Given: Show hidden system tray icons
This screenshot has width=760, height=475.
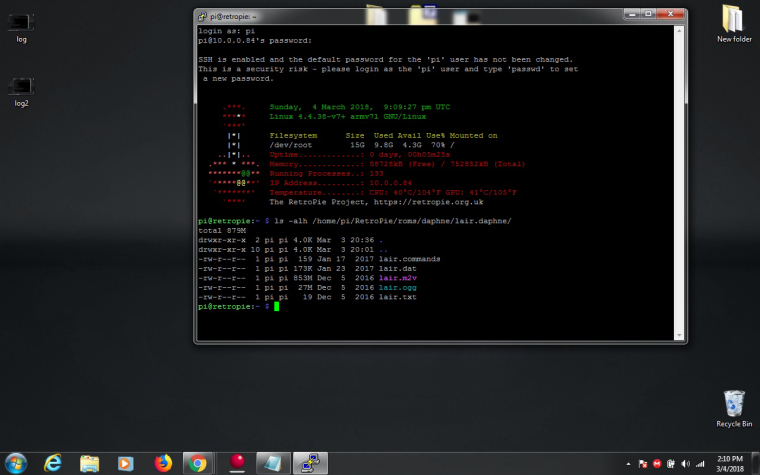Looking at the screenshot, I should [629, 464].
